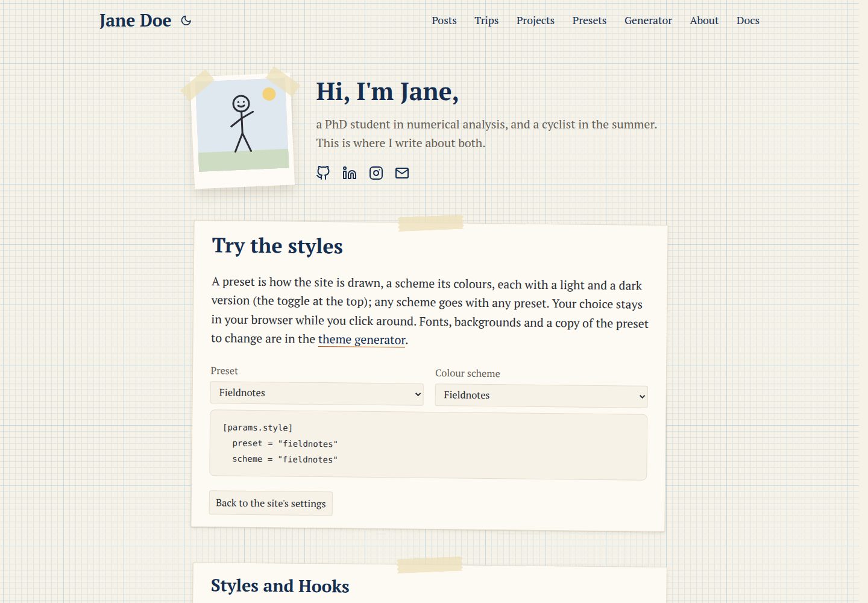Viewport: 868px width, 603px height.
Task: Go to Docs
Action: coord(748,21)
